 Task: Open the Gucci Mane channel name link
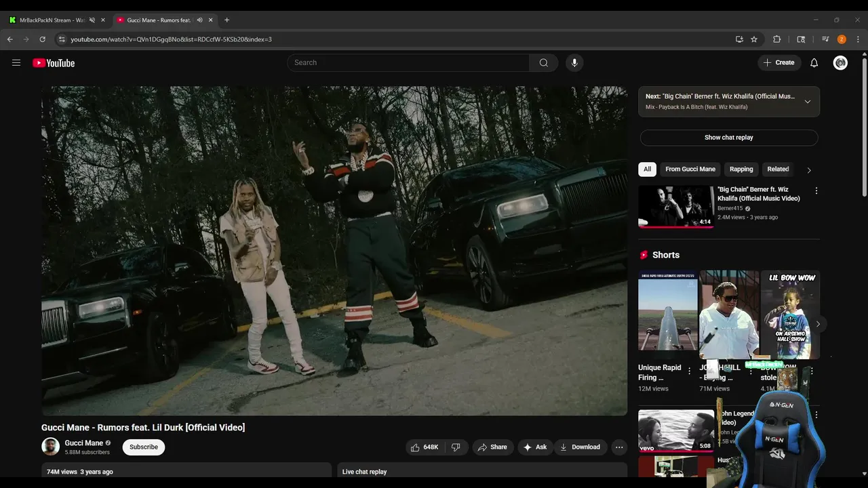pyautogui.click(x=84, y=443)
